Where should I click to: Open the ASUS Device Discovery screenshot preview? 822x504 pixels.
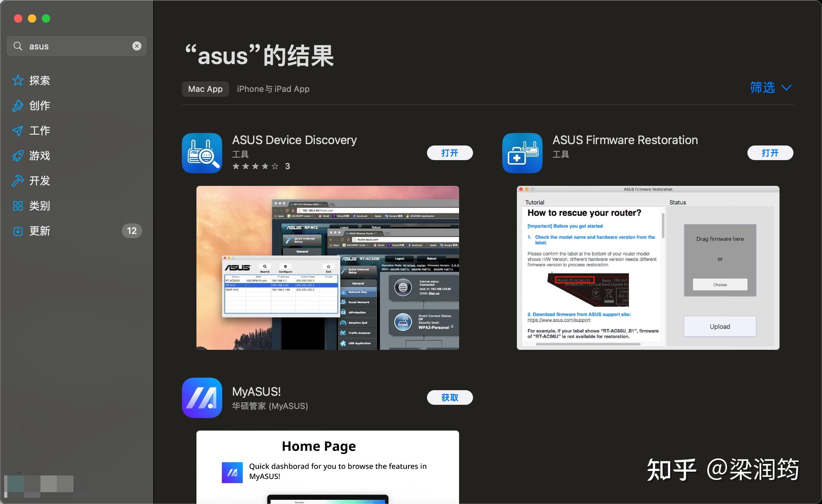pyautogui.click(x=327, y=268)
